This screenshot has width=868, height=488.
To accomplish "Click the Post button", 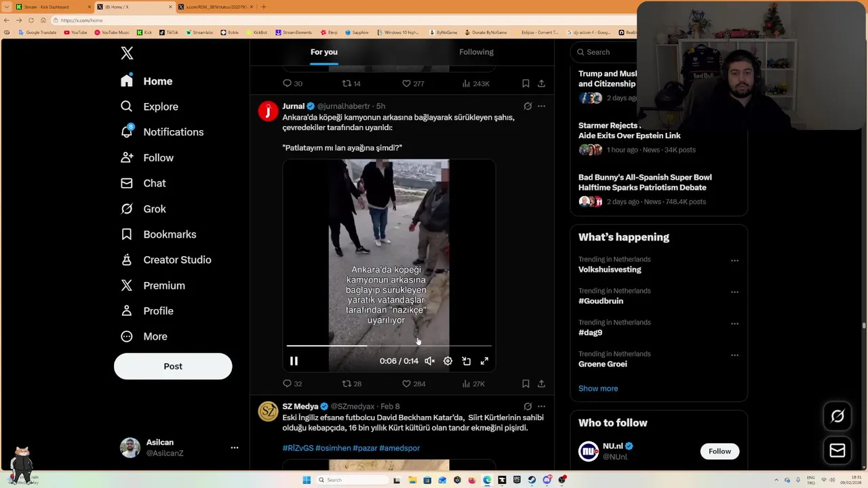I will [x=173, y=366].
